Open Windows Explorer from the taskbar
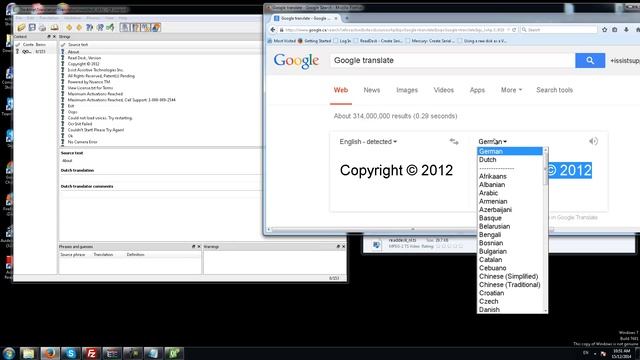 29,353
